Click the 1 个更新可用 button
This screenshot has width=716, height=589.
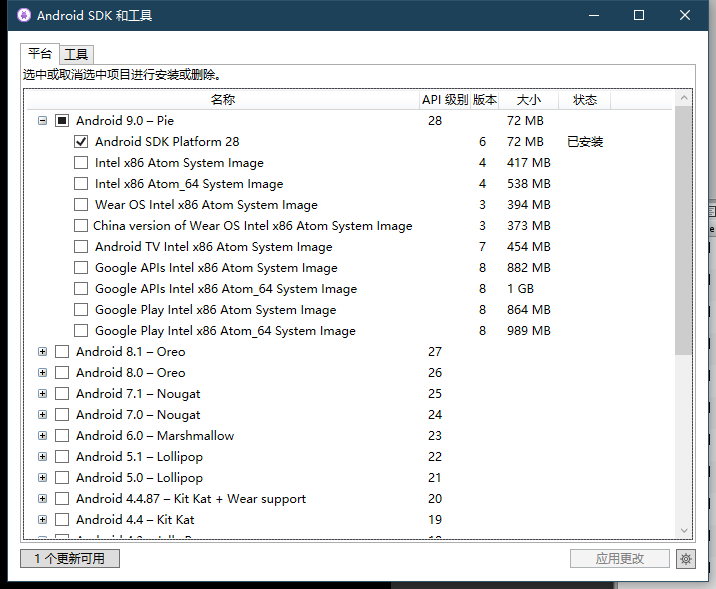coord(70,558)
